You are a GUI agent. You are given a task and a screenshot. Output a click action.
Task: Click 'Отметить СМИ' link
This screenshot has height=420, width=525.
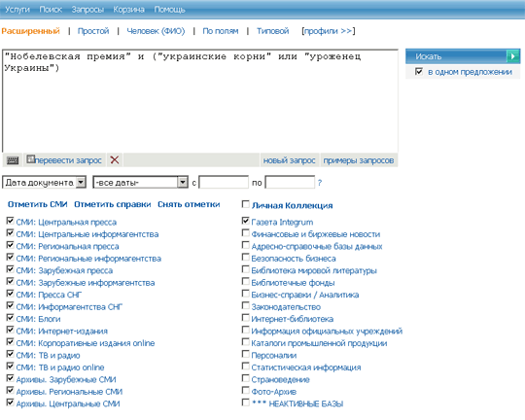click(x=38, y=204)
